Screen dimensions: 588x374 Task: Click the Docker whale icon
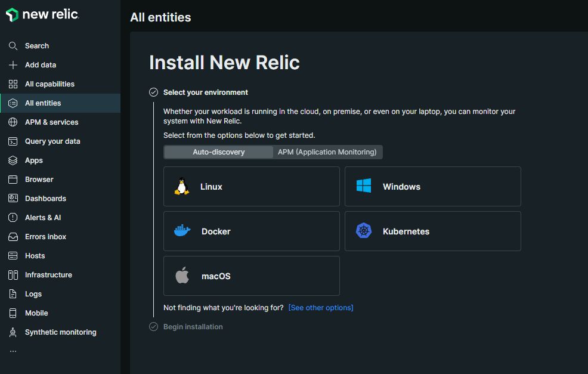(x=182, y=231)
